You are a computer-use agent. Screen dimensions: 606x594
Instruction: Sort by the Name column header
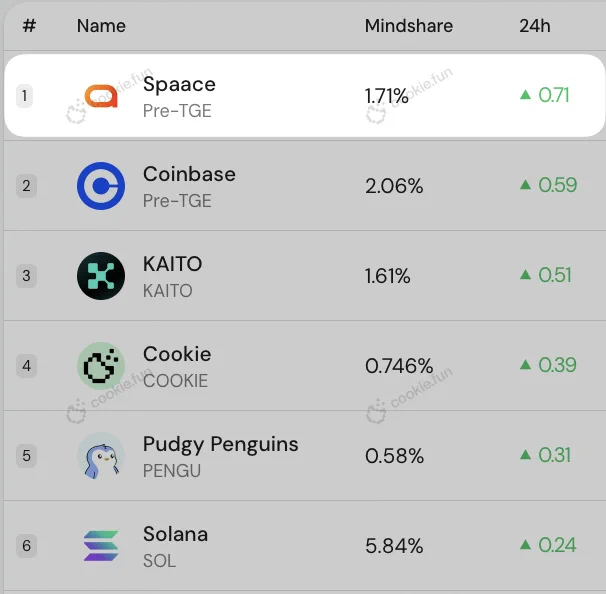(x=101, y=26)
